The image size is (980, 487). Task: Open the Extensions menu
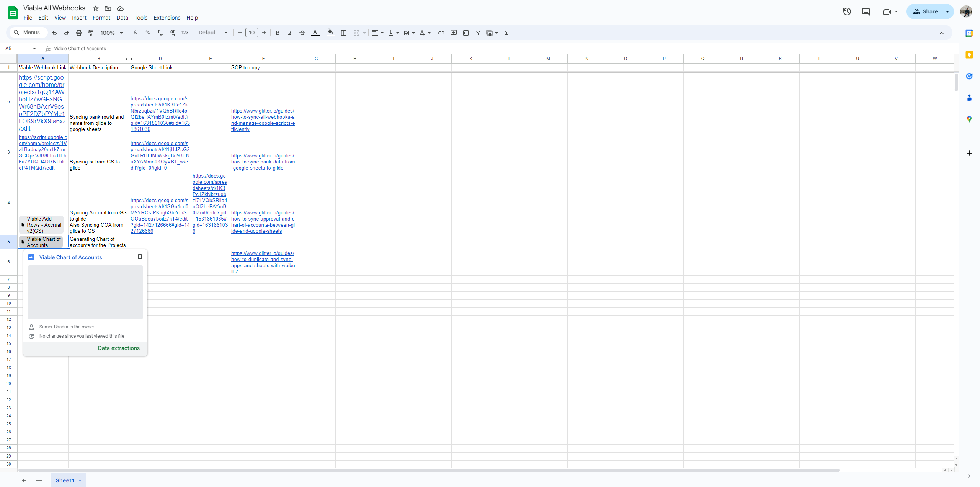(167, 18)
